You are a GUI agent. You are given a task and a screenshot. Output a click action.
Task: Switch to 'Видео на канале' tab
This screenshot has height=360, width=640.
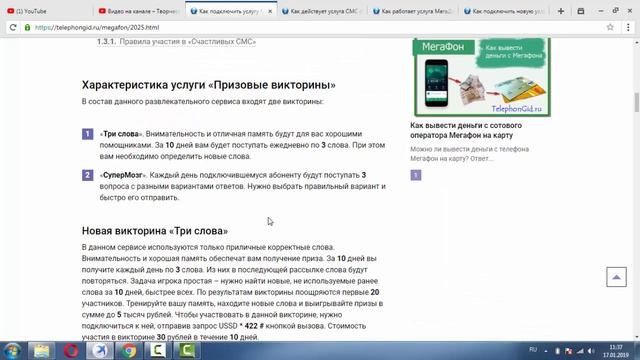[x=139, y=11]
